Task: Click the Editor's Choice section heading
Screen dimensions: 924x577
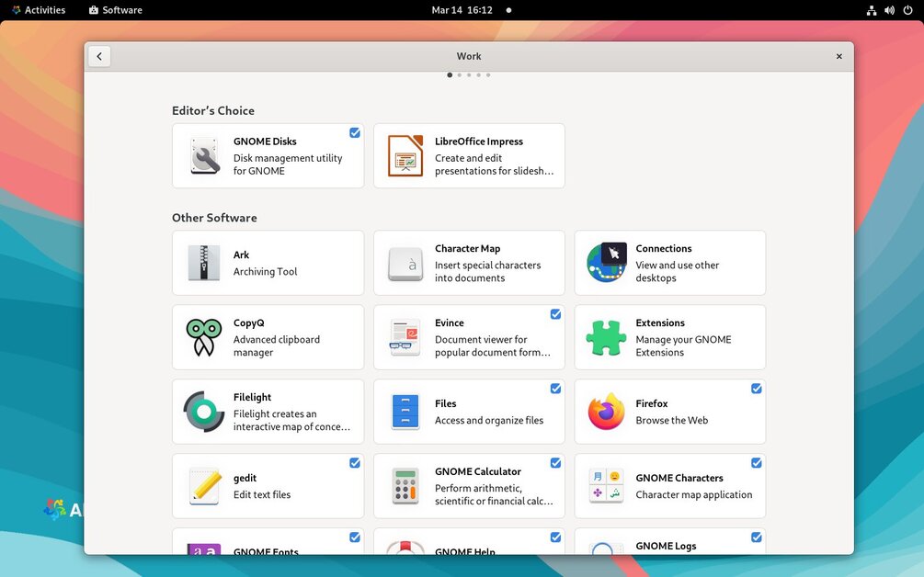Action: tap(213, 110)
